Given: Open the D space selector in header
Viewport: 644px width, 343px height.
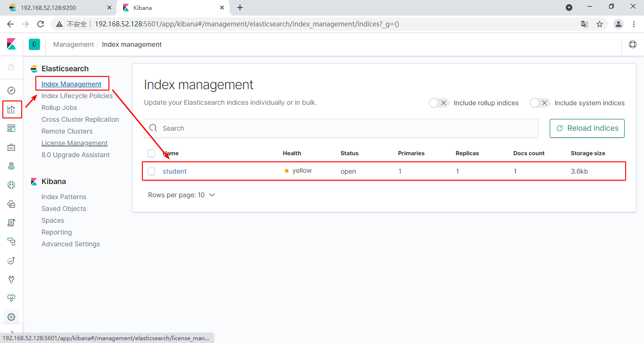Looking at the screenshot, I should coord(34,44).
